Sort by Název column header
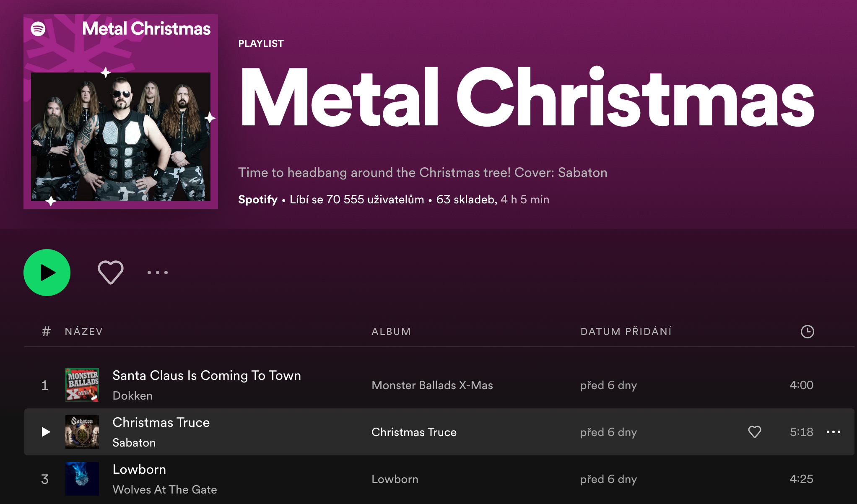 (84, 332)
